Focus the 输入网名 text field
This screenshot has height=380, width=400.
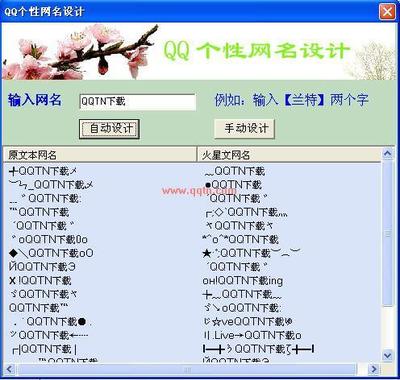pos(137,102)
